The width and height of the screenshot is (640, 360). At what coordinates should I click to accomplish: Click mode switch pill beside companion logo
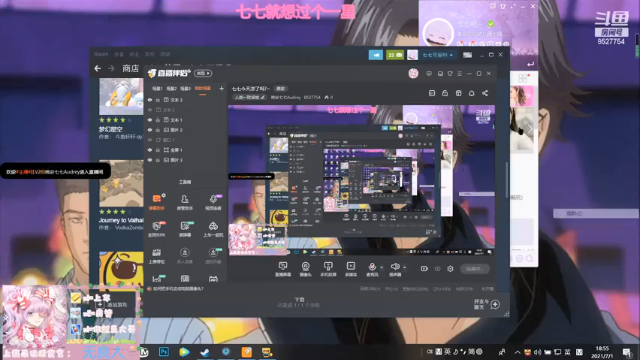point(203,73)
